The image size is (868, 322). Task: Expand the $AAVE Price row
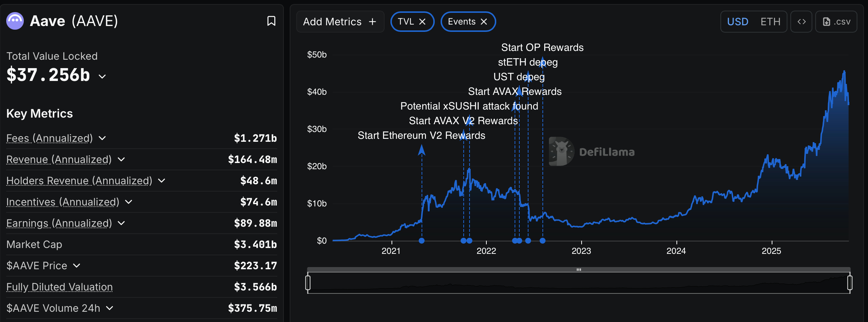click(77, 266)
